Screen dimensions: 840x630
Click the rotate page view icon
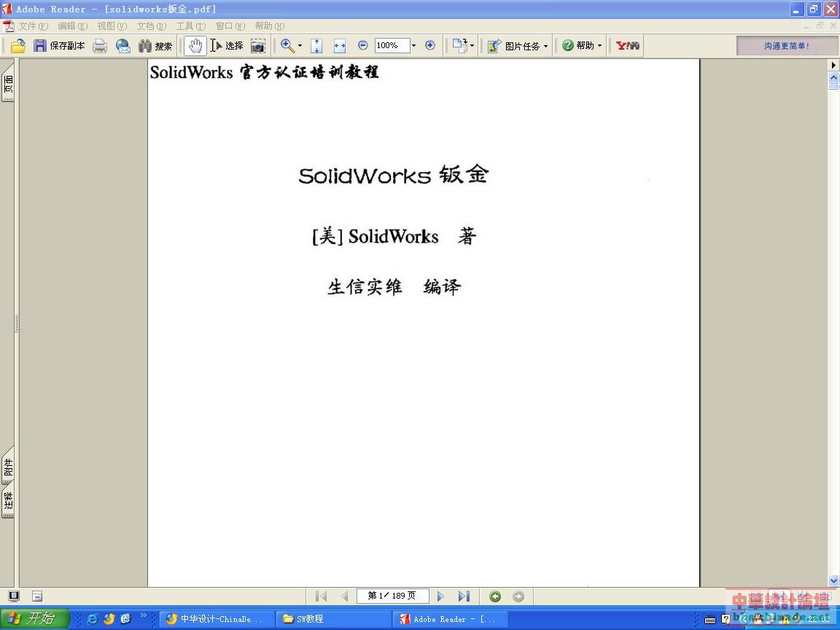click(459, 45)
